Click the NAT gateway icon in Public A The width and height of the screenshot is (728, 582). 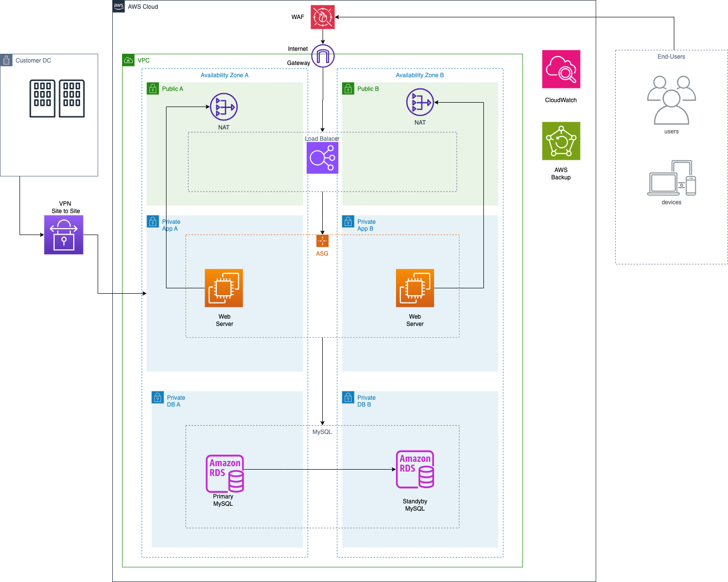224,107
